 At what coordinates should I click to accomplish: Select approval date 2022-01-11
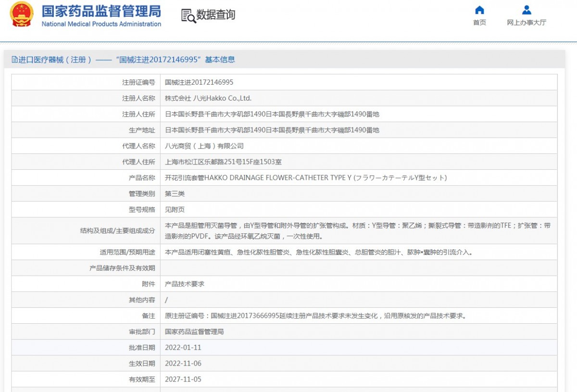tap(183, 347)
